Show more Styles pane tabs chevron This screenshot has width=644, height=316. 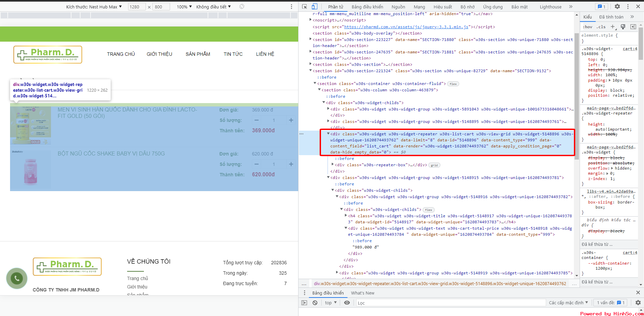[x=632, y=17]
